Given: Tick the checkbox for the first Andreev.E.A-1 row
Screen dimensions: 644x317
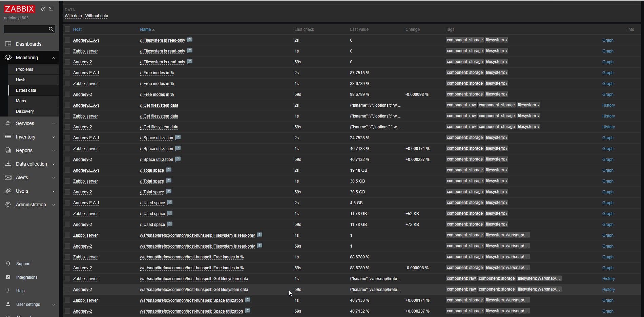Looking at the screenshot, I should click(67, 40).
